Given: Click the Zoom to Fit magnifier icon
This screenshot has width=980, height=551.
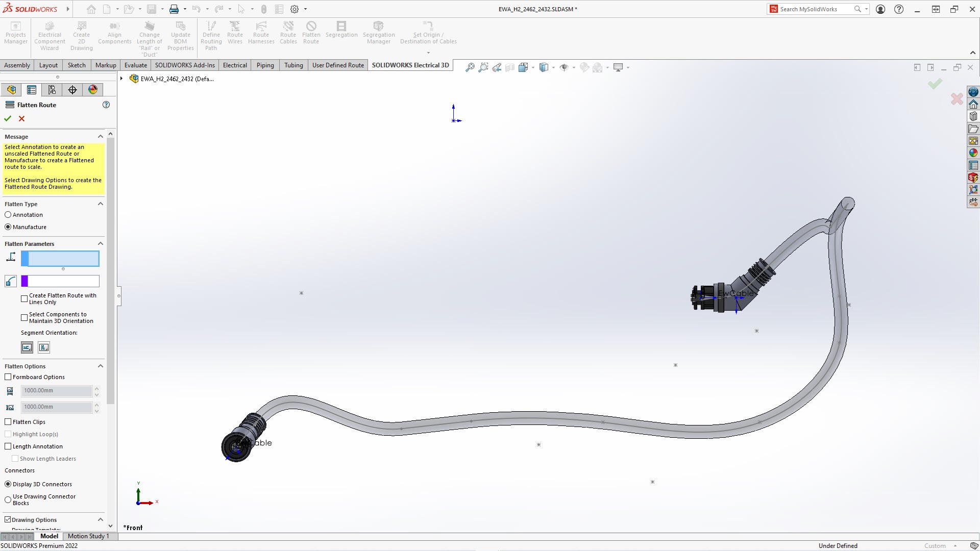Looking at the screenshot, I should tap(470, 67).
